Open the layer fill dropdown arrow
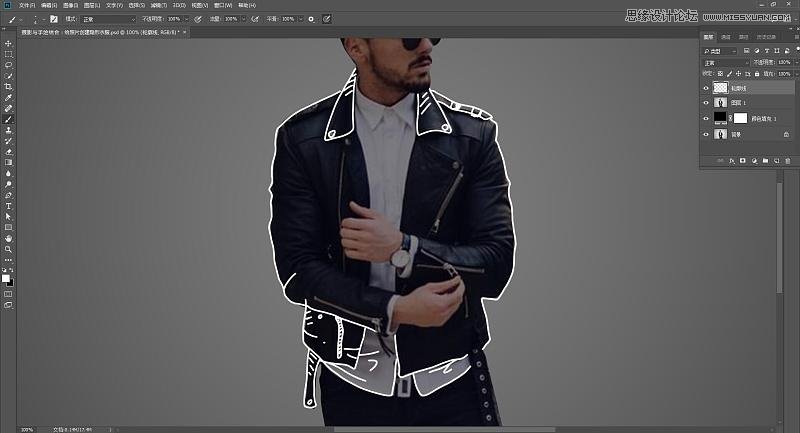Image resolution: width=800 pixels, height=433 pixels. pos(795,74)
